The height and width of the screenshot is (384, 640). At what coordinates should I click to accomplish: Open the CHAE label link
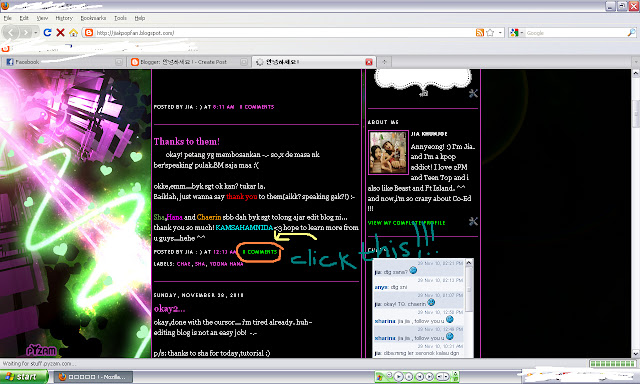[x=184, y=264]
